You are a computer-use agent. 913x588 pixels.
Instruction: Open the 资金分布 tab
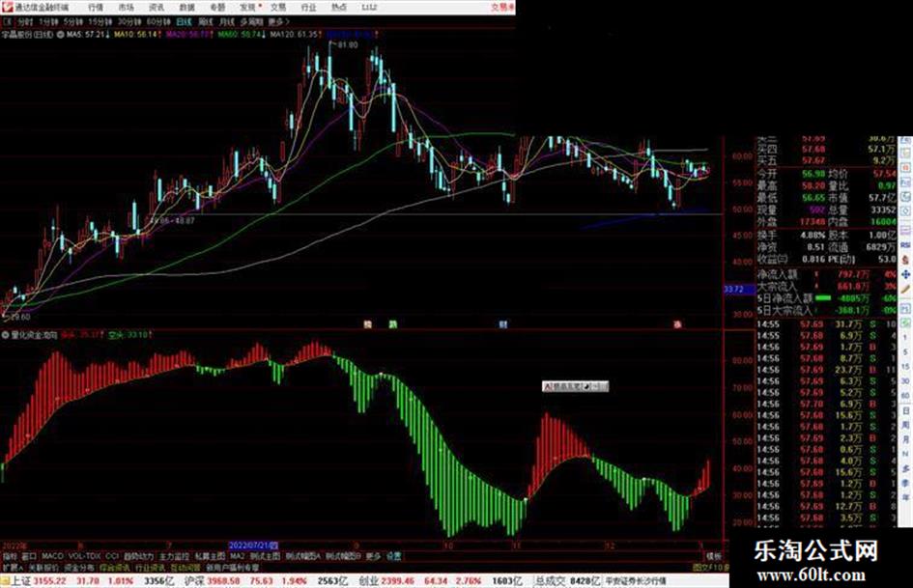coord(79,567)
